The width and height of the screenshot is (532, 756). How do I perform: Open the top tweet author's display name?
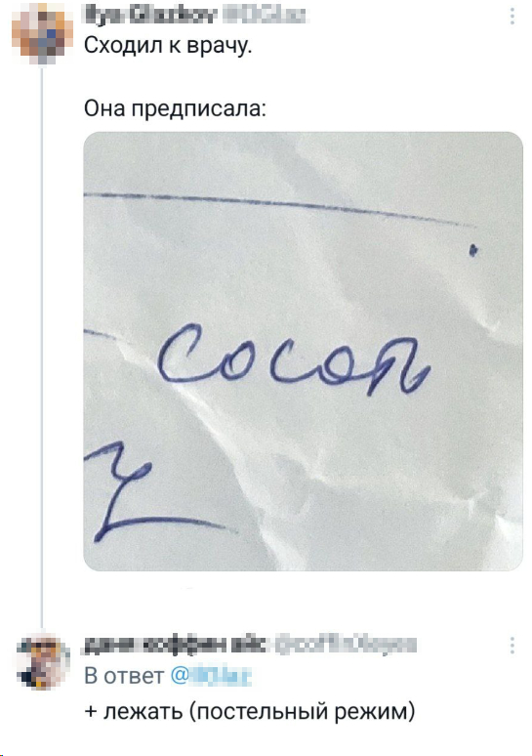coord(150,16)
